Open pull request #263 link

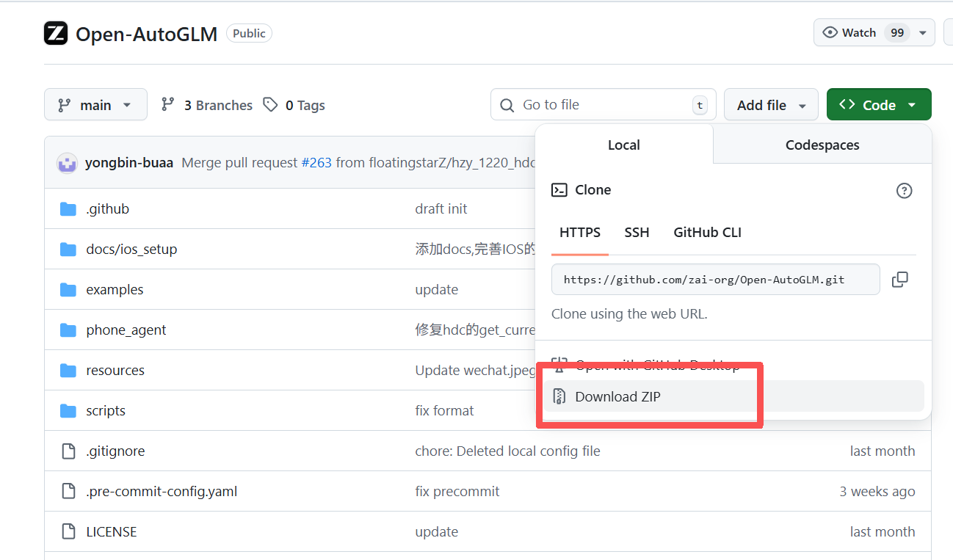[x=316, y=163]
